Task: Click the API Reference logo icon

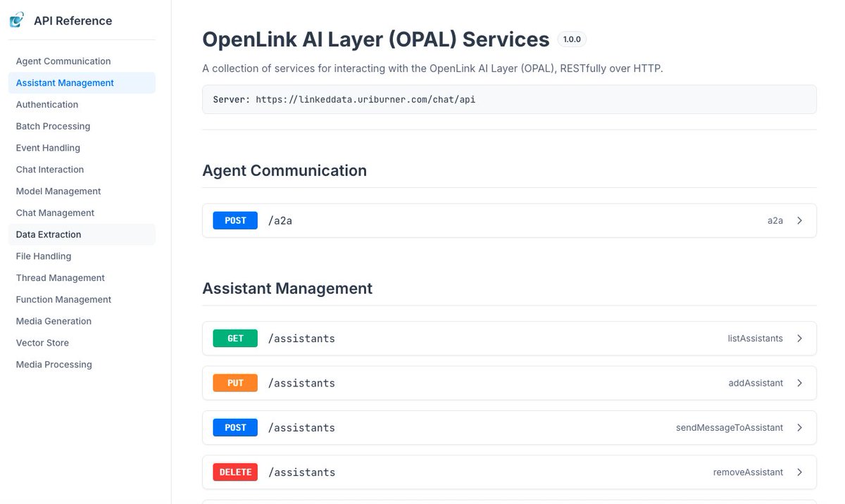Action: tap(18, 20)
